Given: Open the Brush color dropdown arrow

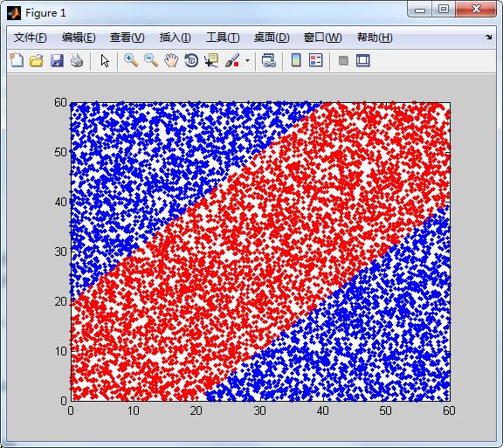Looking at the screenshot, I should point(247,60).
